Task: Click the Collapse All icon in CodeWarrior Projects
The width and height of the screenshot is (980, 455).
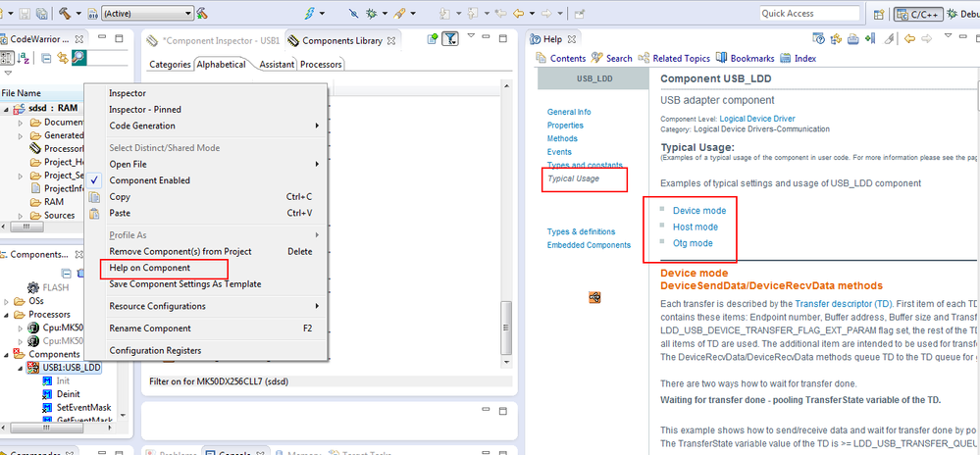Action: [x=46, y=58]
